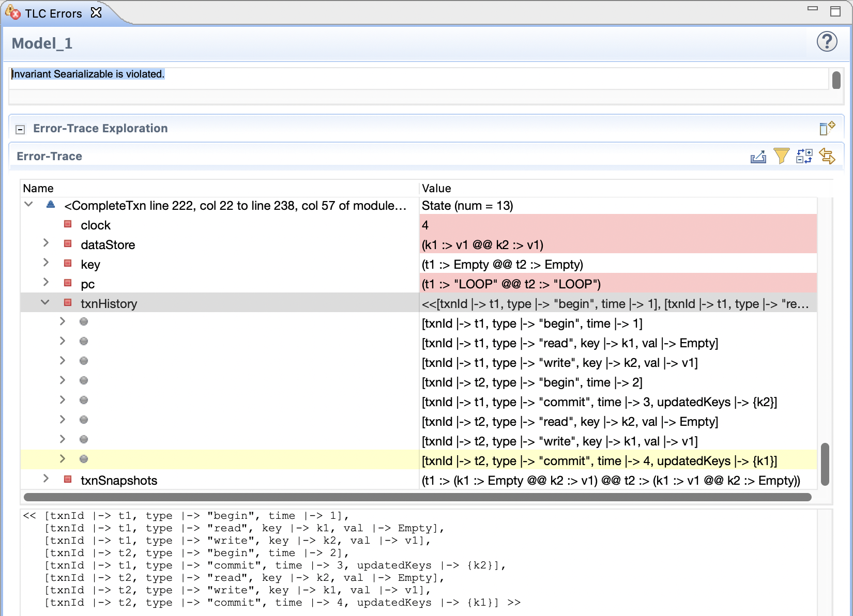Expand the key variable
853x616 pixels.
tap(46, 263)
